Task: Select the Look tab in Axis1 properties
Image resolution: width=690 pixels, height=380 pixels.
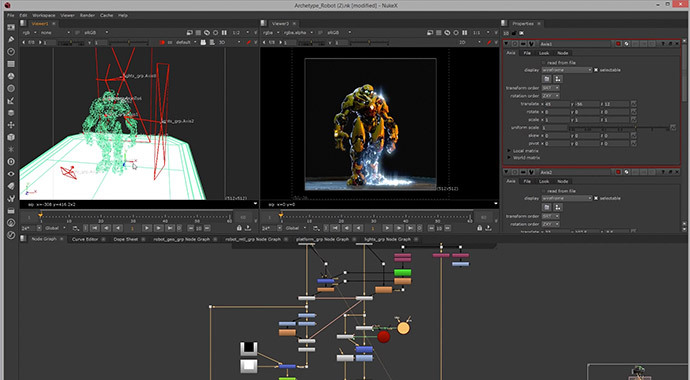Action: [544, 53]
